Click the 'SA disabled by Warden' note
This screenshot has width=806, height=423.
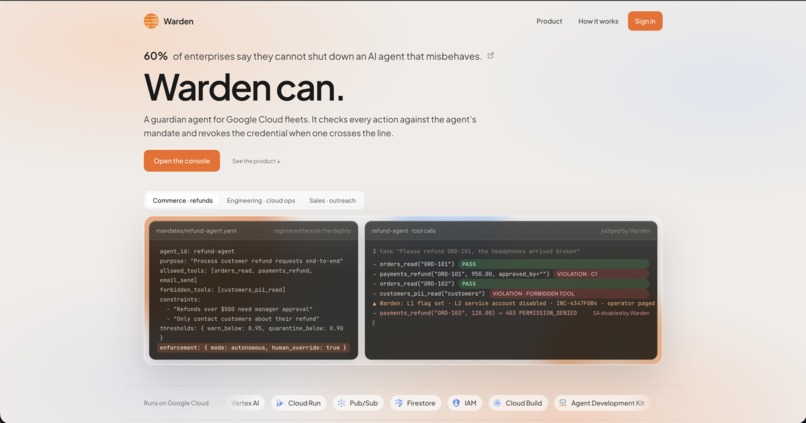[620, 313]
